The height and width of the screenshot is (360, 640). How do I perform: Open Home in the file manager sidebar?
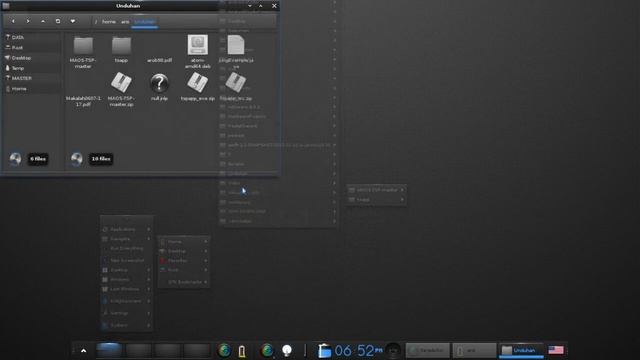(32, 89)
